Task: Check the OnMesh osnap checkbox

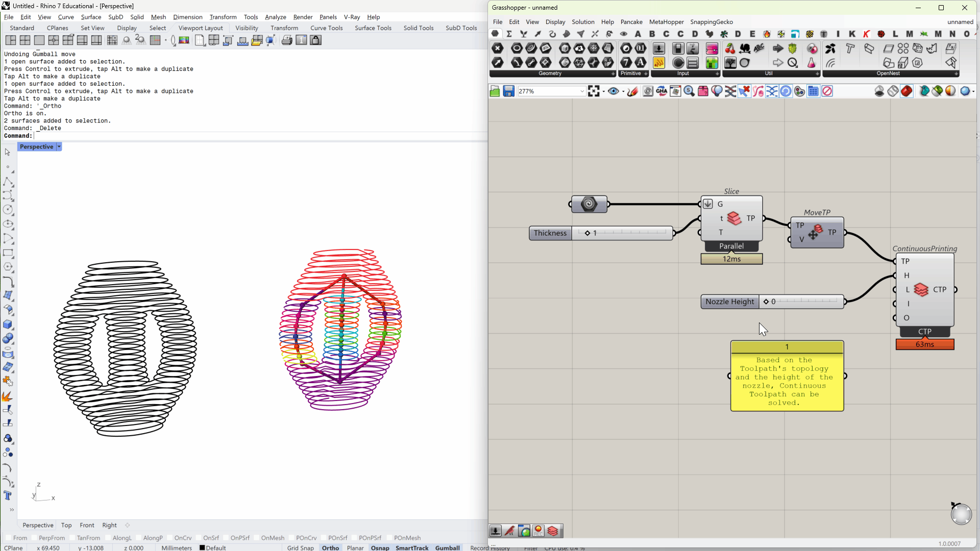Action: [257, 538]
